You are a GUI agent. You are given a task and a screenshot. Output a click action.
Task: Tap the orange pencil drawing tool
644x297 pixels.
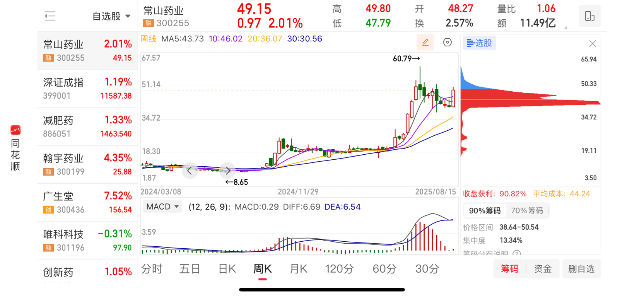click(425, 43)
